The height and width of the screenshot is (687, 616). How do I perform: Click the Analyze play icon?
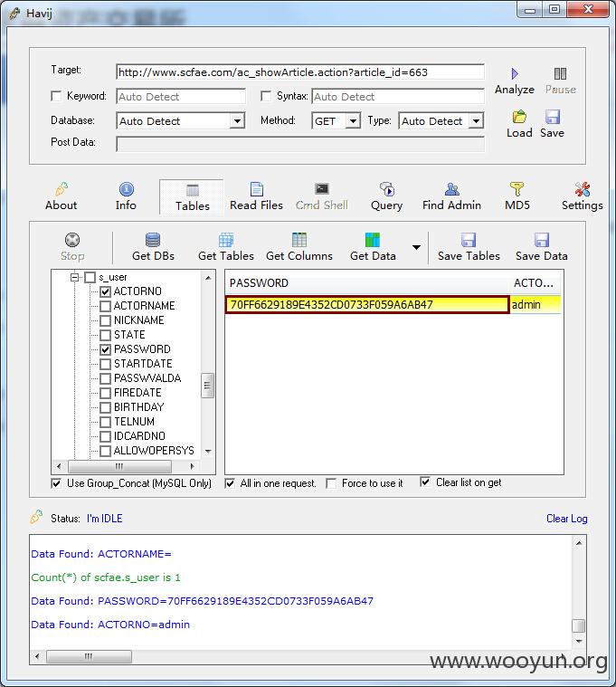(x=515, y=73)
